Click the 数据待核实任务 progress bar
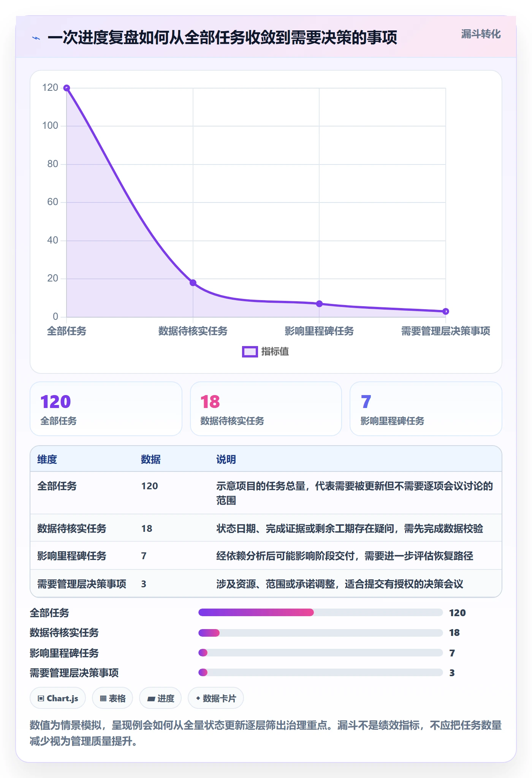 click(x=321, y=633)
